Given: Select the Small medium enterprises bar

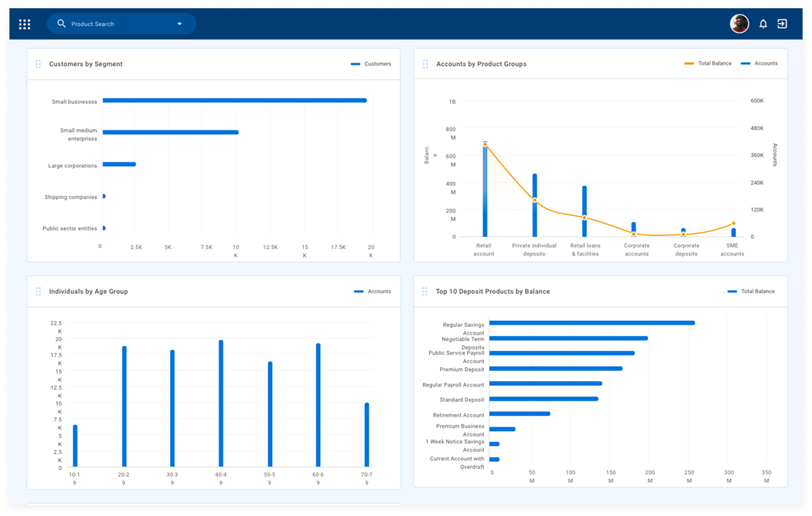Looking at the screenshot, I should click(170, 132).
